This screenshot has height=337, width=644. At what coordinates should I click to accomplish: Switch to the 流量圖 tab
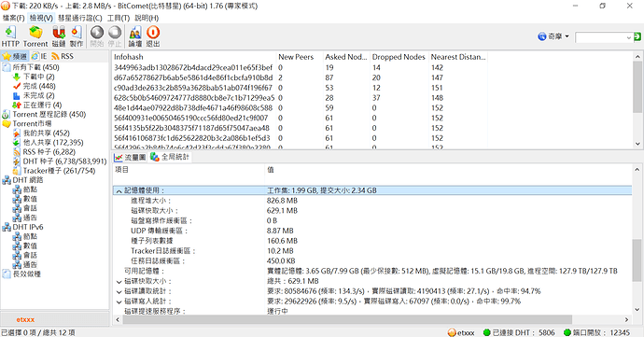[x=130, y=157]
